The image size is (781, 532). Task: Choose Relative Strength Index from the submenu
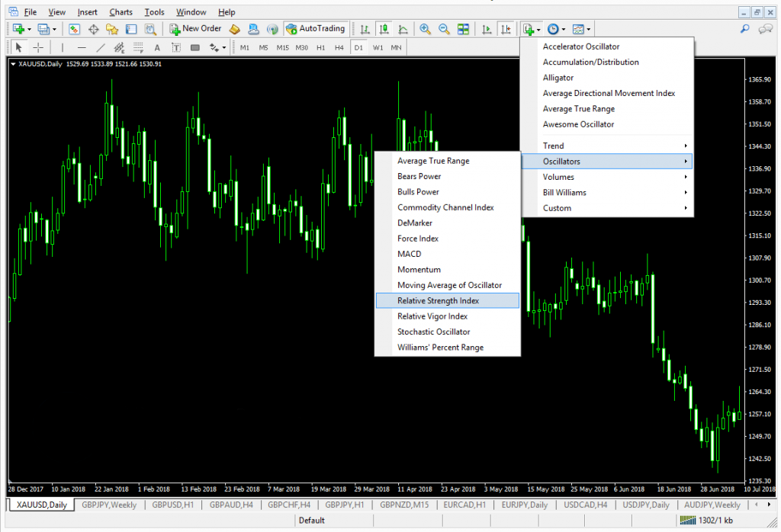point(447,300)
